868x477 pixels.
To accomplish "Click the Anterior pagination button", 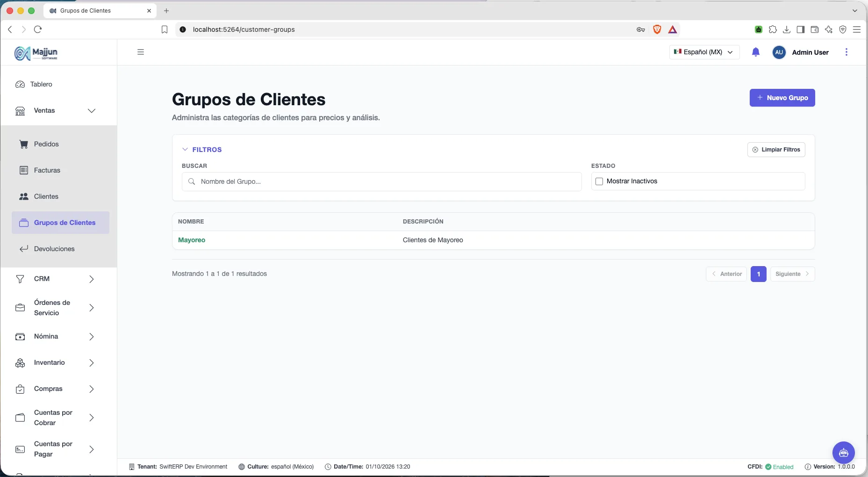I will point(726,274).
